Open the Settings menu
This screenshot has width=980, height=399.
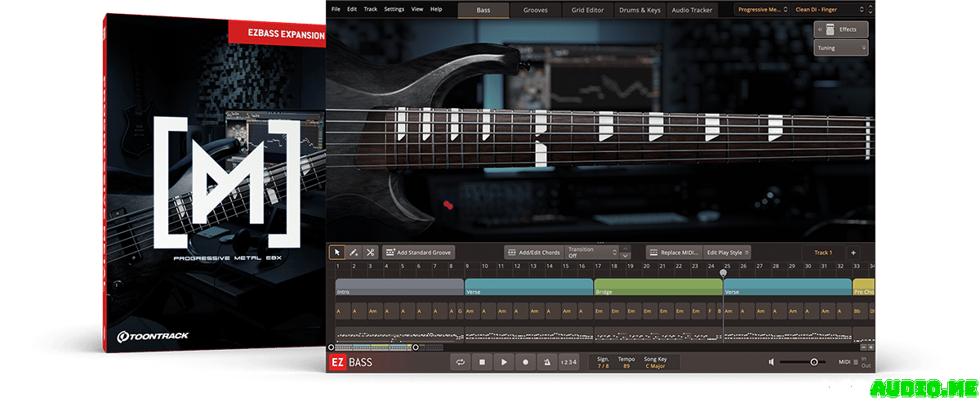click(x=394, y=9)
